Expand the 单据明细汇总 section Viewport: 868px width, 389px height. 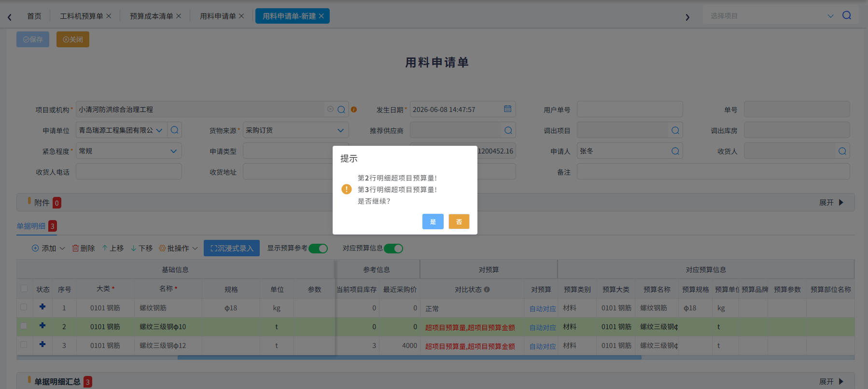click(x=831, y=382)
